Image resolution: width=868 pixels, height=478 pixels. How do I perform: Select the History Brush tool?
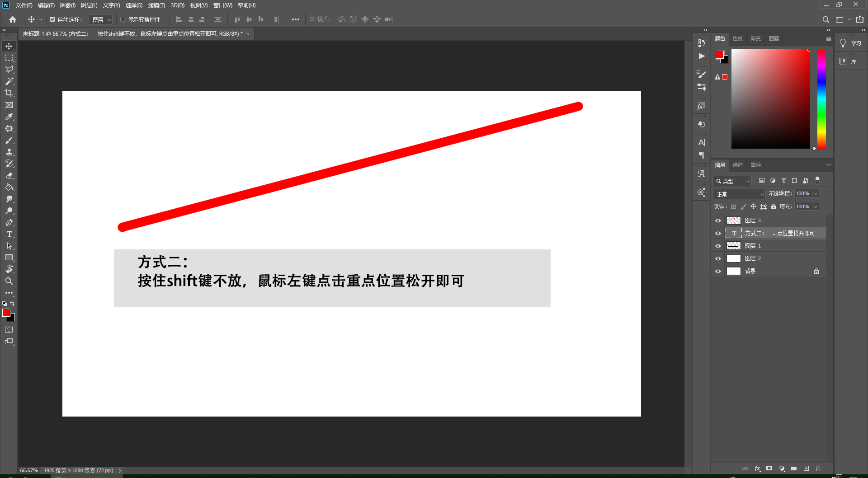point(9,164)
